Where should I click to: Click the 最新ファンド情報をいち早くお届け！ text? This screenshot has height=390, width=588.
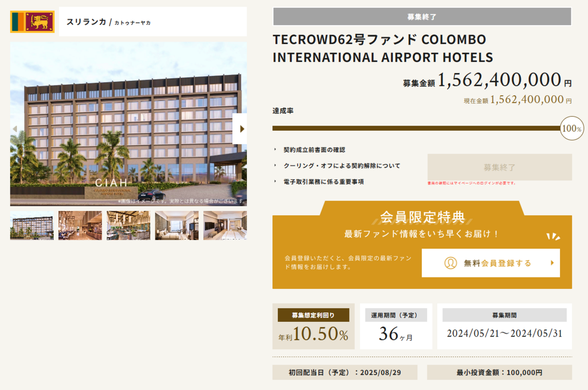[422, 234]
